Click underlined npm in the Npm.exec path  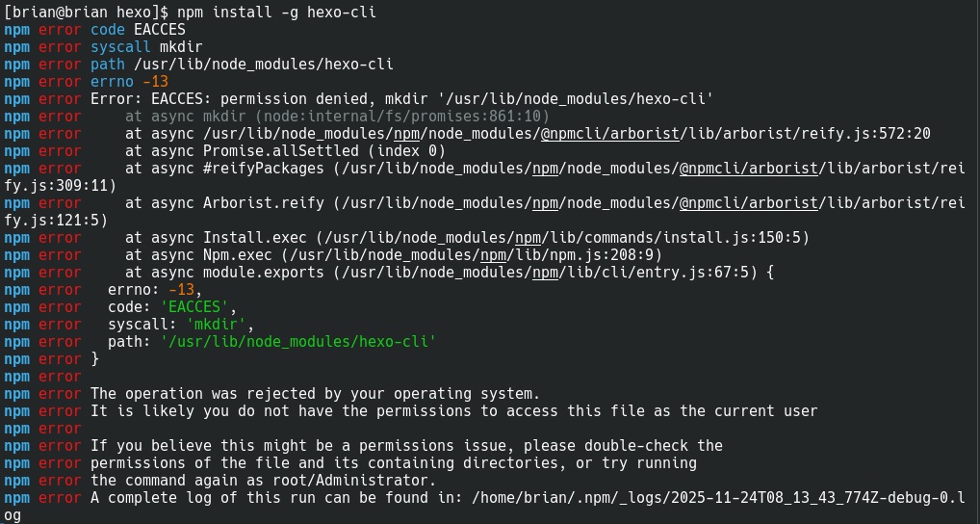tap(493, 254)
